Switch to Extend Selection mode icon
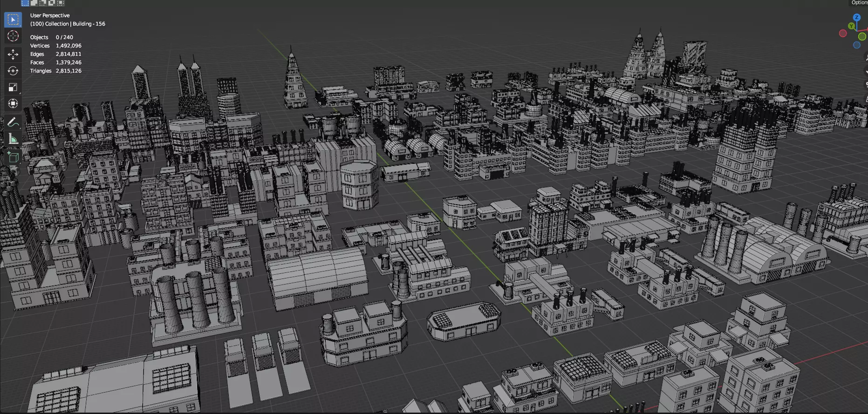Image resolution: width=868 pixels, height=414 pixels. click(x=34, y=3)
